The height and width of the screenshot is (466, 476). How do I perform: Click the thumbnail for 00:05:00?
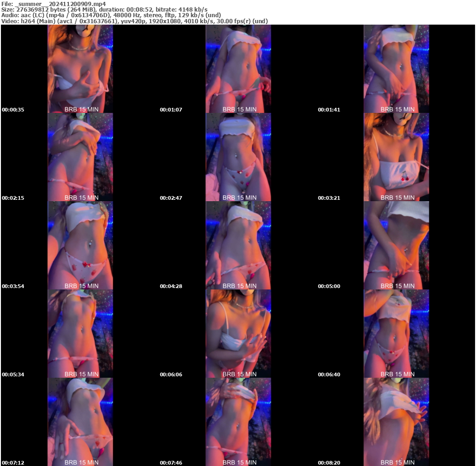(396, 245)
